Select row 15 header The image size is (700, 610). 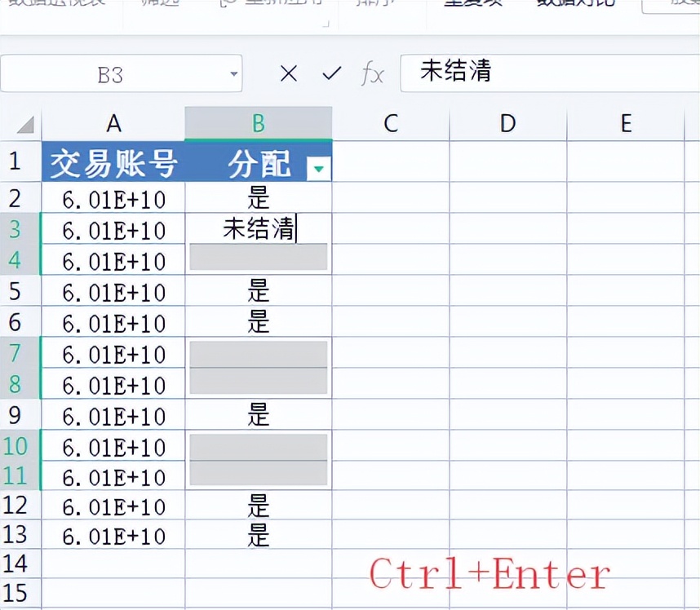pyautogui.click(x=20, y=593)
